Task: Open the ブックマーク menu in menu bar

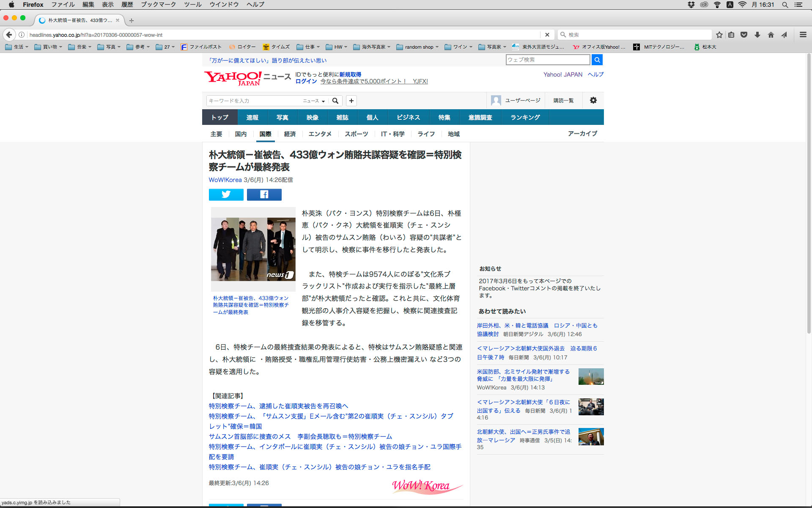Action: coord(158,5)
